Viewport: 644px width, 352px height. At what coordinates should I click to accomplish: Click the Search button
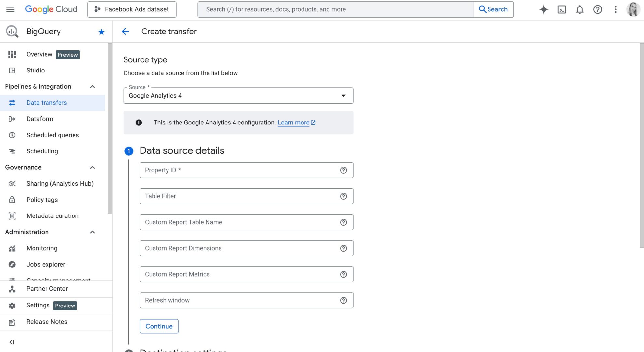point(493,9)
